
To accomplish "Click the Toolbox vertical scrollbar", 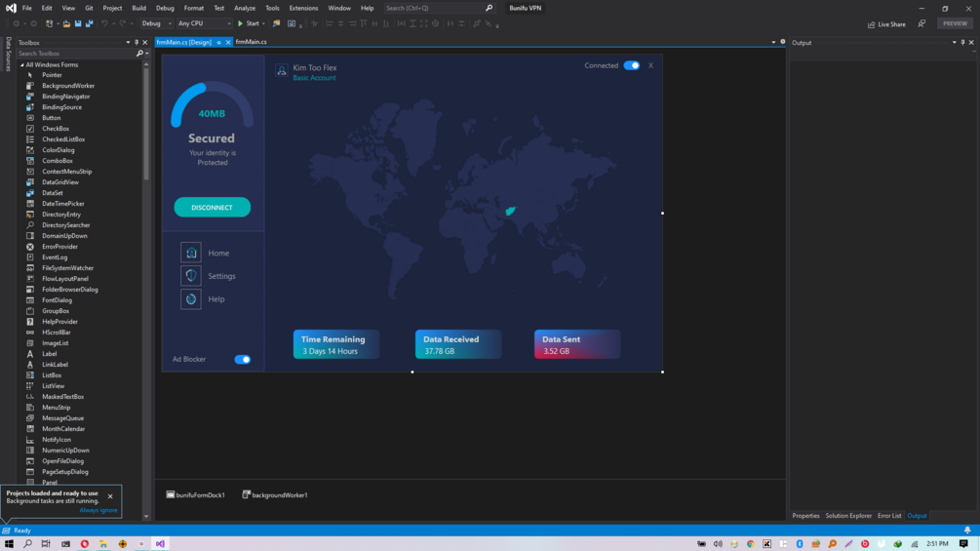I will click(146, 291).
